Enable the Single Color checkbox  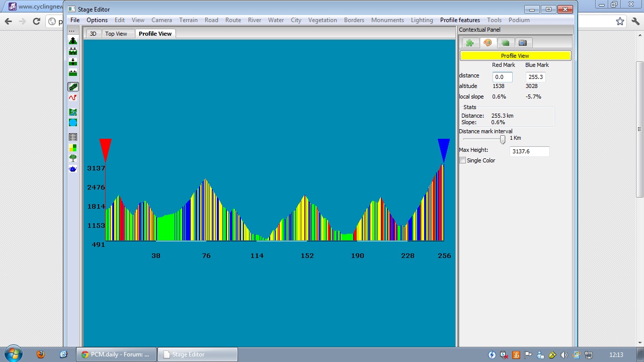coord(463,160)
